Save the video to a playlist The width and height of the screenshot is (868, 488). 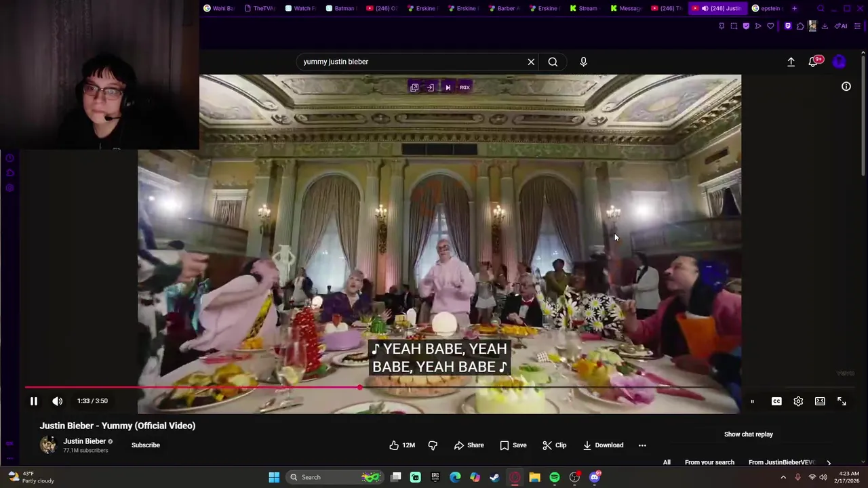tap(513, 445)
